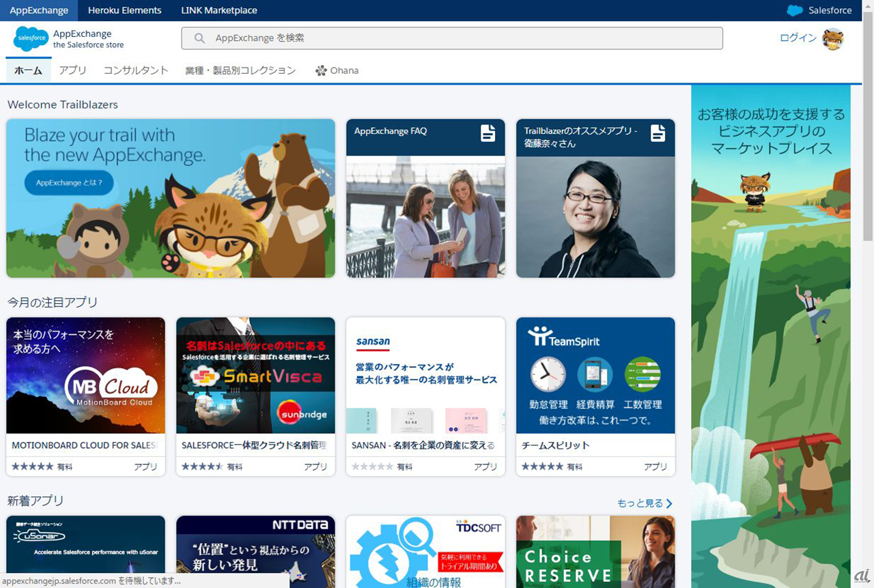Switch to the AppExchange top tab
874x588 pixels.
point(39,10)
